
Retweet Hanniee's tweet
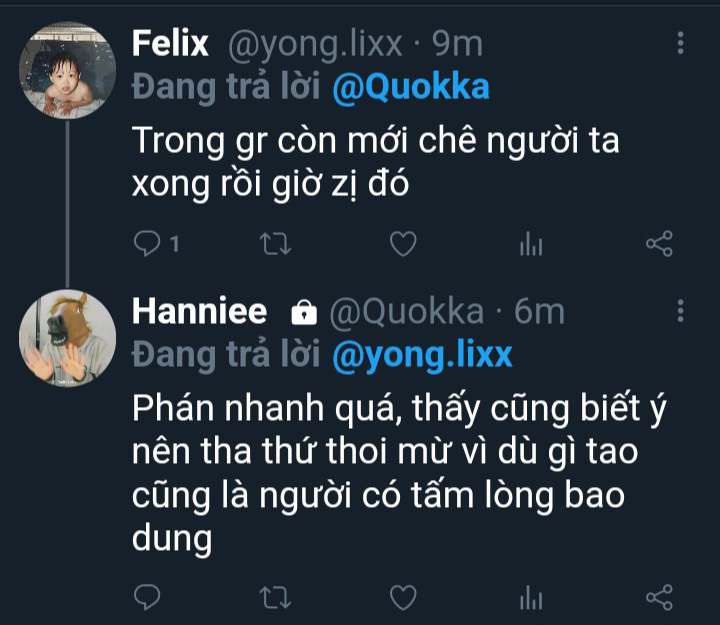point(273,598)
